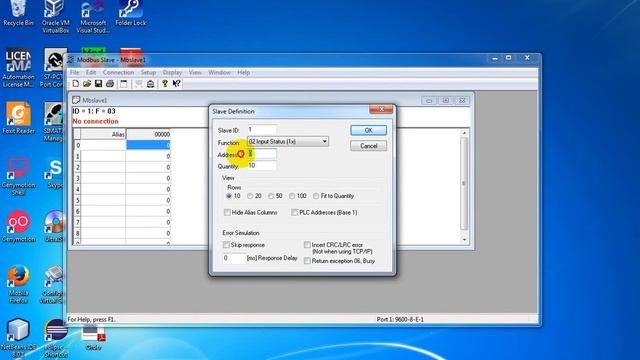Enable the Hide Alias Columns checkbox
The height and width of the screenshot is (360, 640).
tap(227, 213)
